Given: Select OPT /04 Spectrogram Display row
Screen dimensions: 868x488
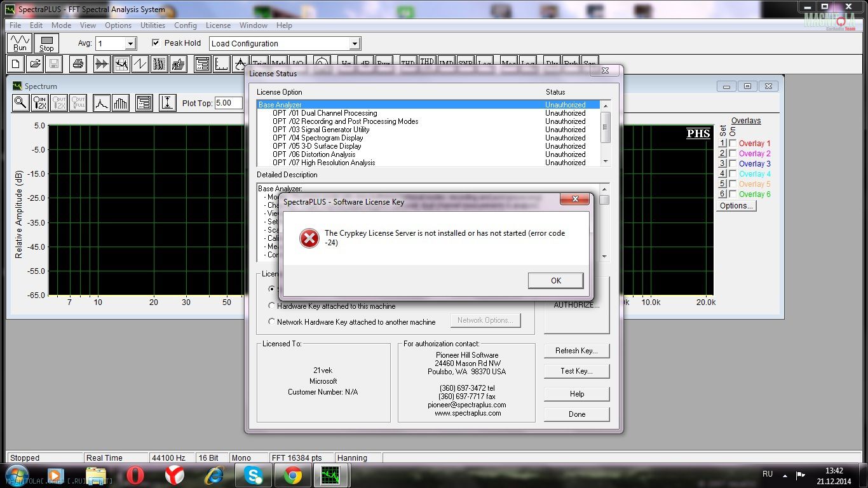Looking at the screenshot, I should click(x=429, y=138).
